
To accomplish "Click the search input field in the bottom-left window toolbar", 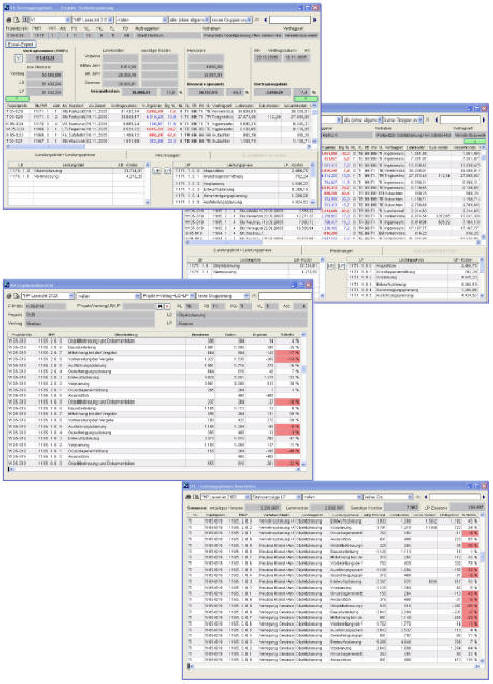I will (285, 296).
